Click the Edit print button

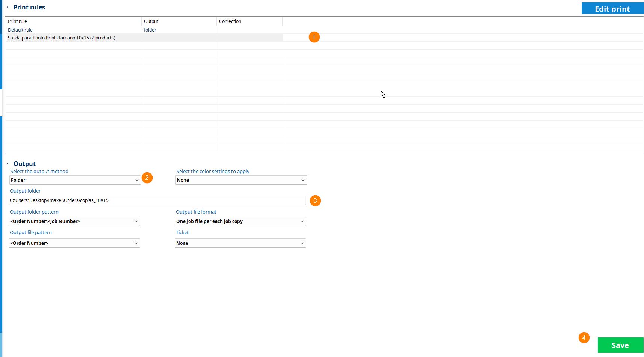[x=612, y=8]
